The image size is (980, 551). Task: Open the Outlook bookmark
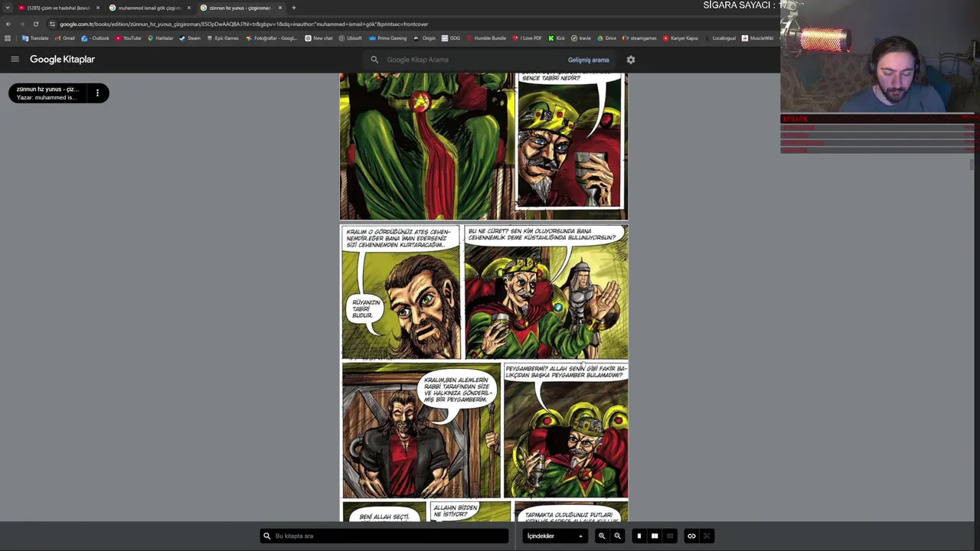[96, 38]
